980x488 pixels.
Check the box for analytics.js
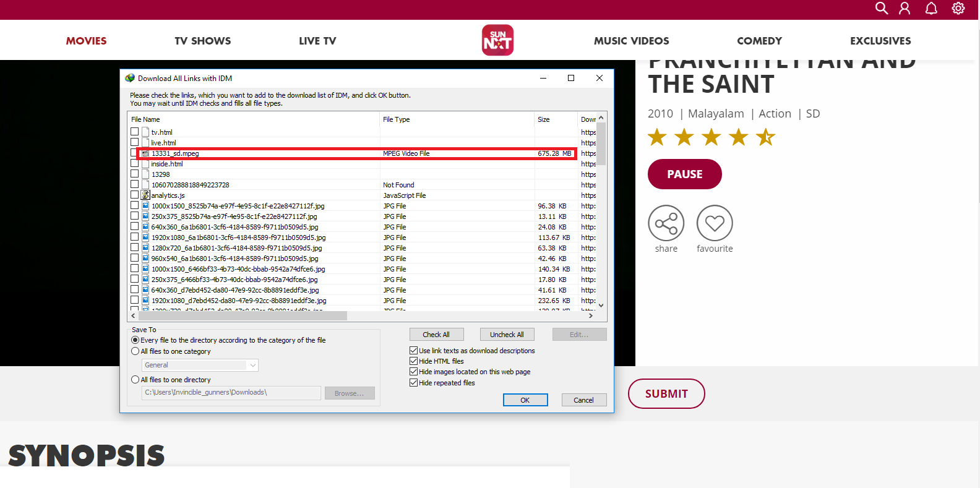coord(135,195)
